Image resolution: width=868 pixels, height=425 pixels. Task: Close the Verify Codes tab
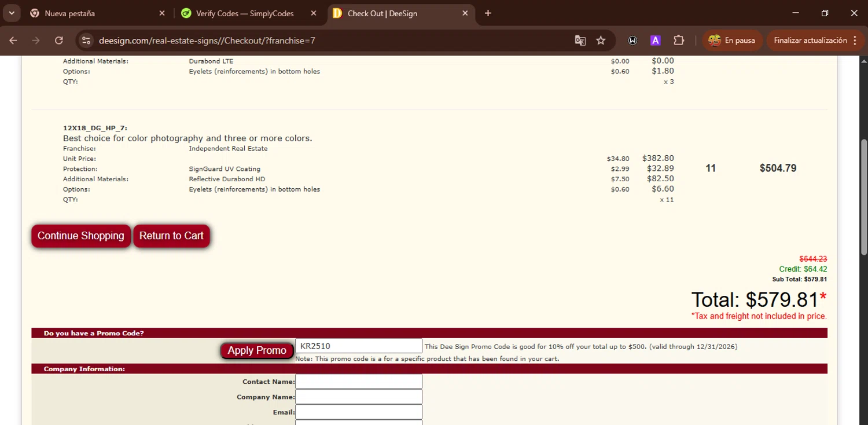[x=314, y=13]
